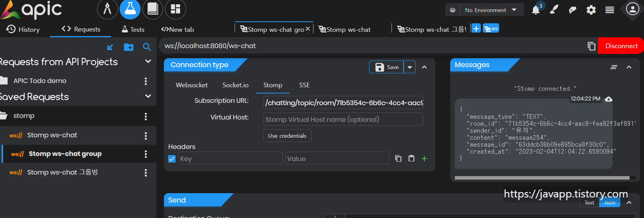The height and width of the screenshot is (218, 644).
Task: Switch to Stomp ws-chat tab
Action: pyautogui.click(x=345, y=29)
